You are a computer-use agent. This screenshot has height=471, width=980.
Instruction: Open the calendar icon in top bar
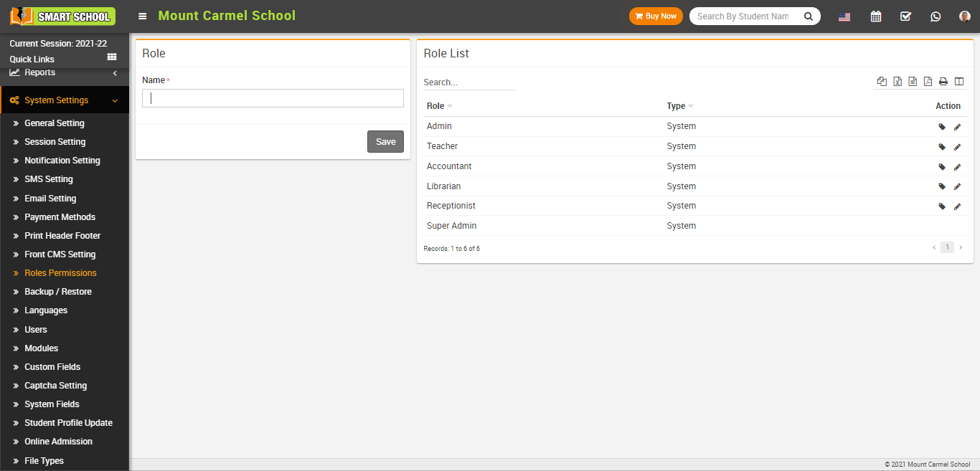(x=876, y=16)
